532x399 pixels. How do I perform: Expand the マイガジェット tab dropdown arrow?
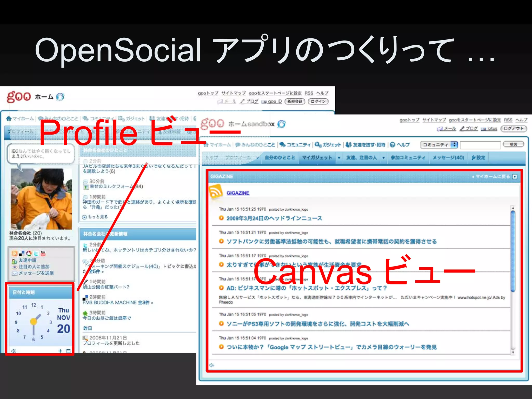pos(339,158)
